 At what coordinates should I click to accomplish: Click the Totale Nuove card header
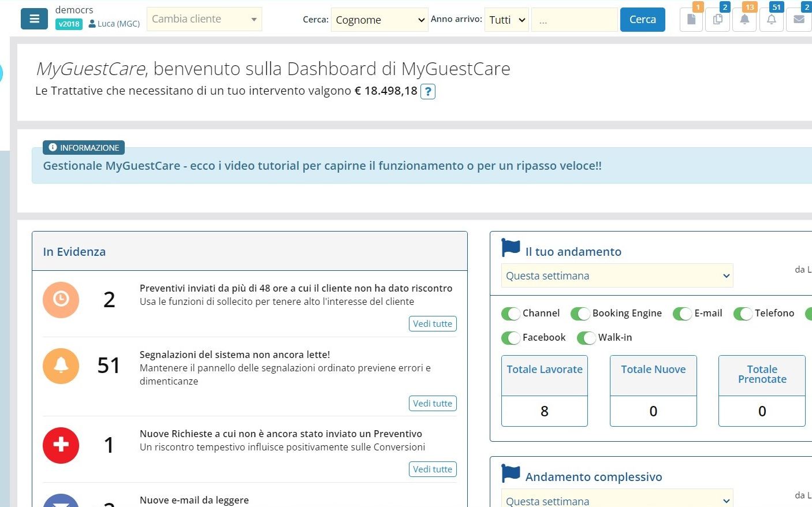[653, 375]
